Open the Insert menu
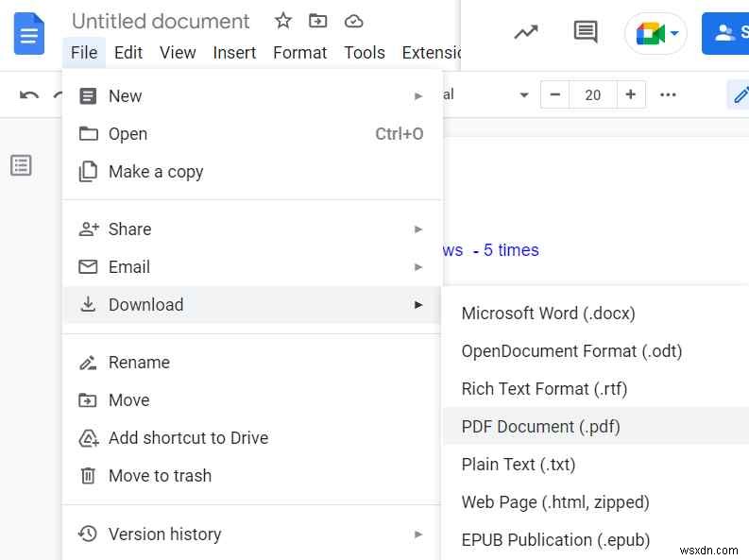The height and width of the screenshot is (560, 749). pos(234,53)
